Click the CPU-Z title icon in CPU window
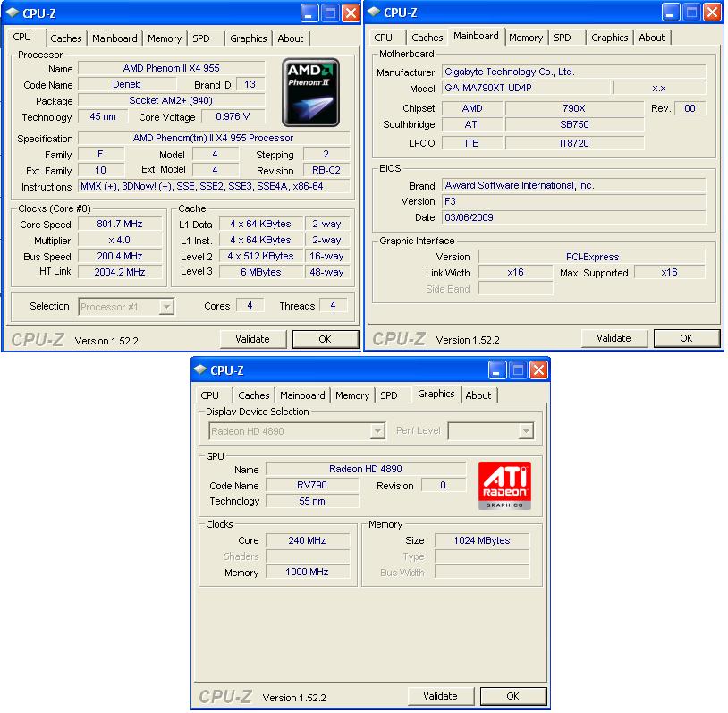 [x=13, y=13]
